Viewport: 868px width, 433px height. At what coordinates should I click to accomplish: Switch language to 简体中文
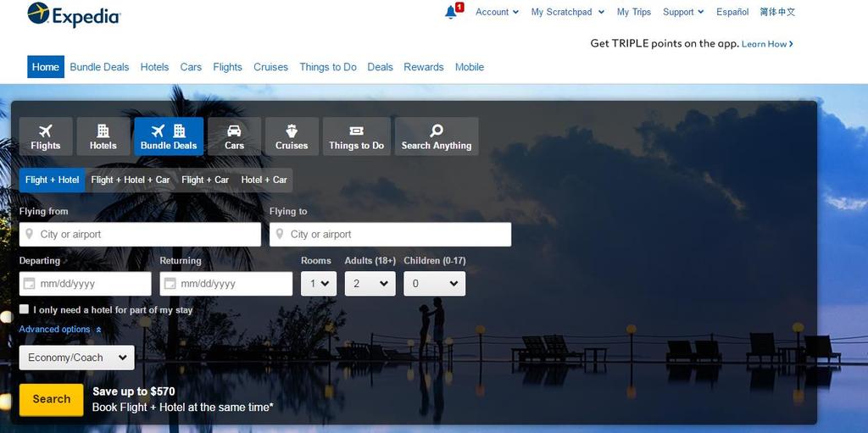click(x=778, y=12)
